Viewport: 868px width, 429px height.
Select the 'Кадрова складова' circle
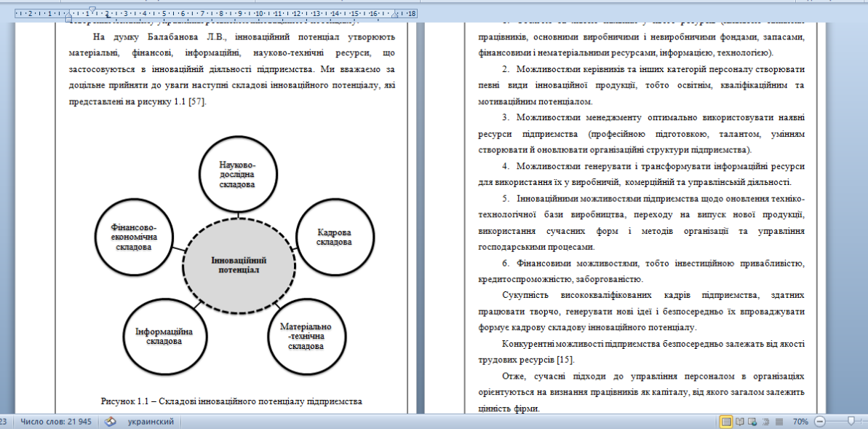tap(335, 237)
